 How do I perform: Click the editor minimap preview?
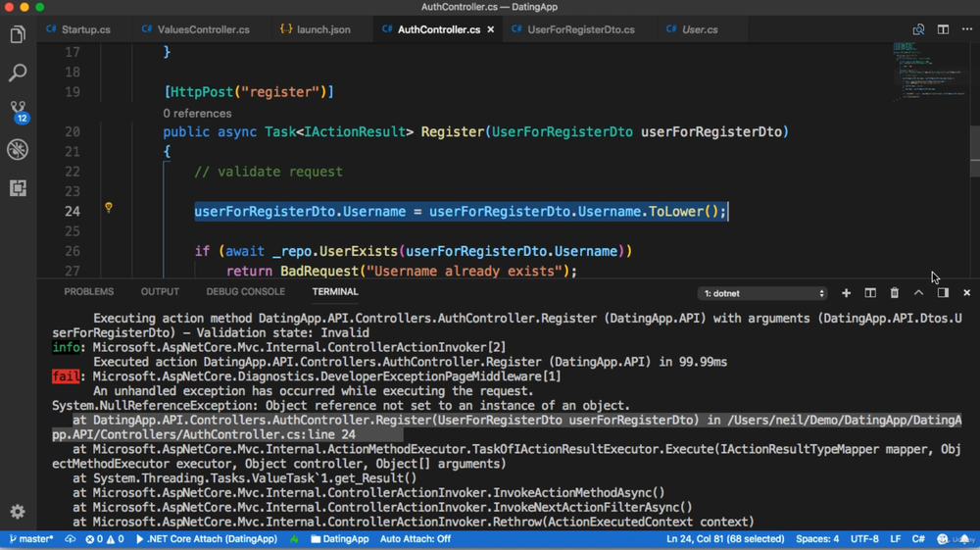pos(929,71)
